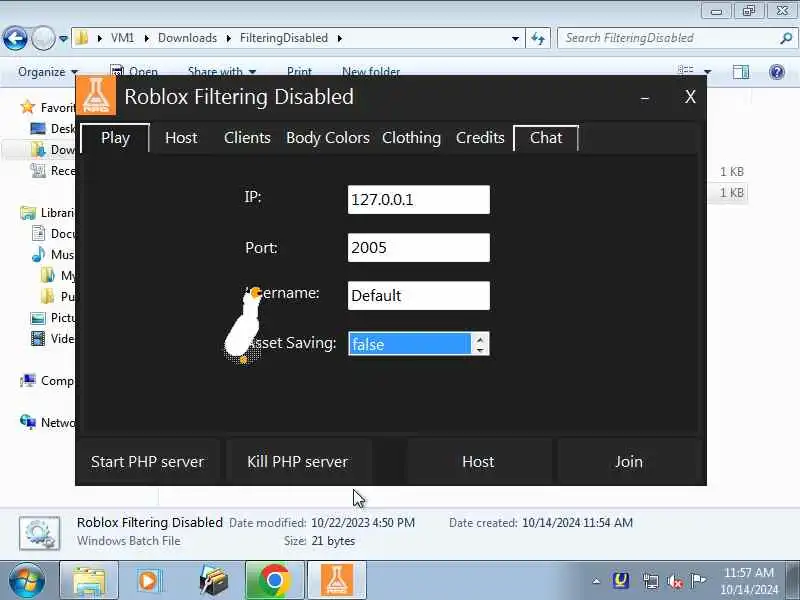Image resolution: width=800 pixels, height=600 pixels.
Task: Click the IP field showing 127.0.0.1
Action: coord(418,199)
